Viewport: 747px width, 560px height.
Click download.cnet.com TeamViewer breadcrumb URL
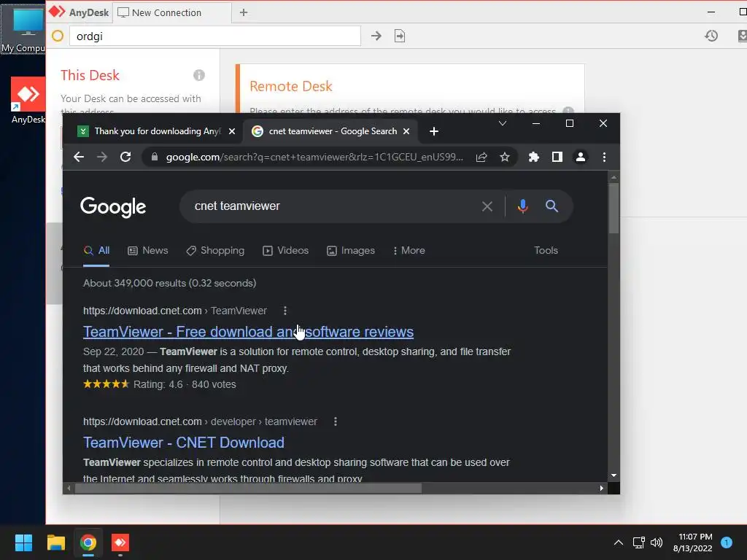click(175, 311)
